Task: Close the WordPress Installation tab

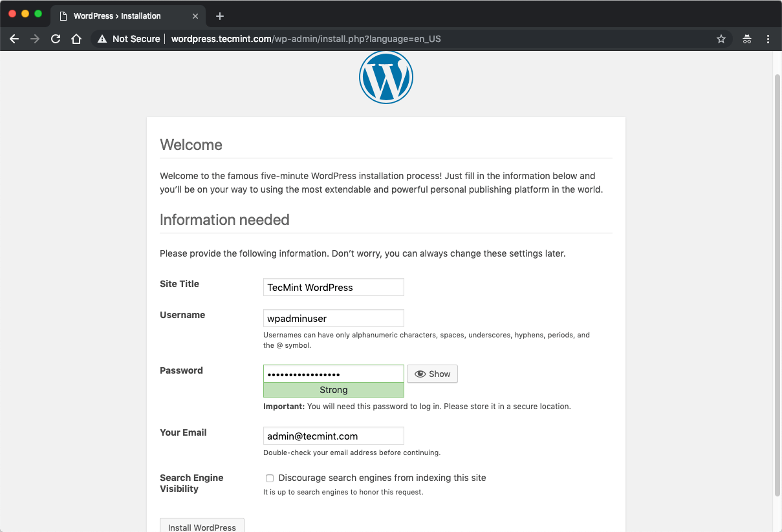Action: click(196, 16)
